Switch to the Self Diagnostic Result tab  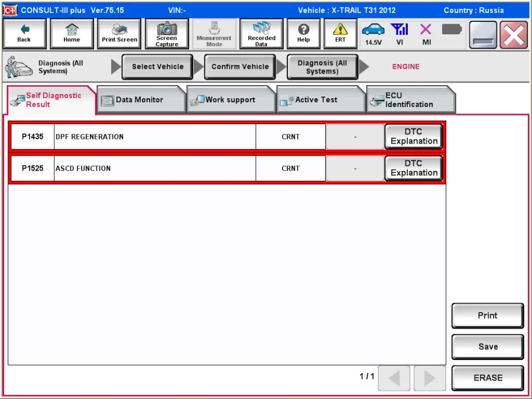[x=51, y=100]
